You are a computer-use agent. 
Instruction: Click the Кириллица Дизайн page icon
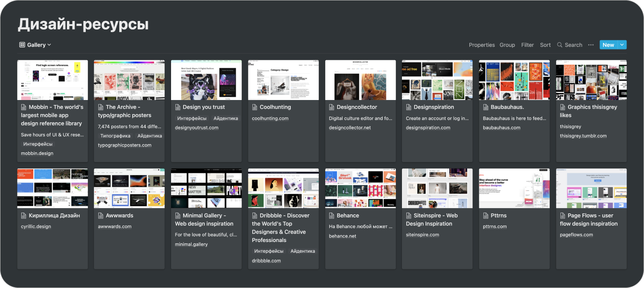click(24, 216)
